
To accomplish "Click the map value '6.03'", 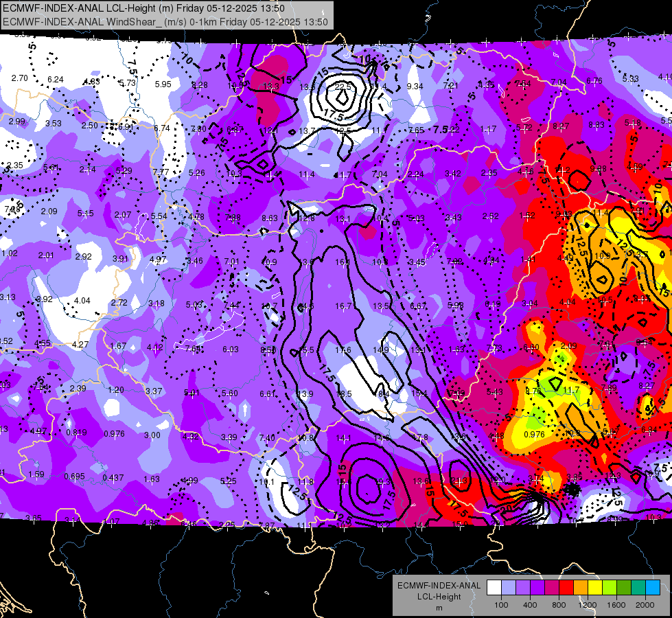I will (231, 350).
